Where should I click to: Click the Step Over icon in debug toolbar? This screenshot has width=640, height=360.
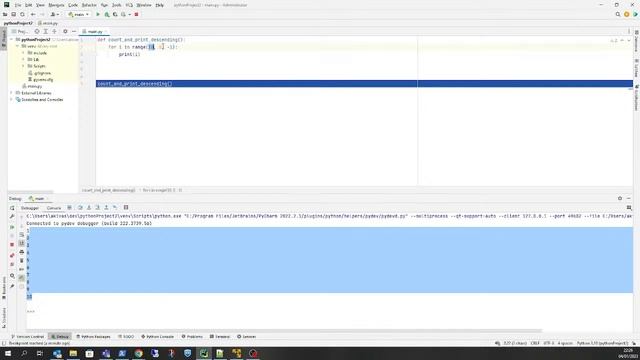point(80,208)
